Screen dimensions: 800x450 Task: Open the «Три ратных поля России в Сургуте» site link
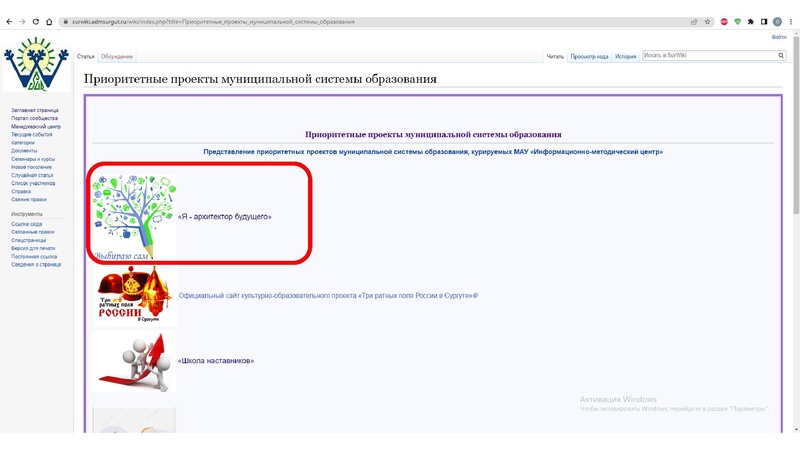click(x=328, y=295)
